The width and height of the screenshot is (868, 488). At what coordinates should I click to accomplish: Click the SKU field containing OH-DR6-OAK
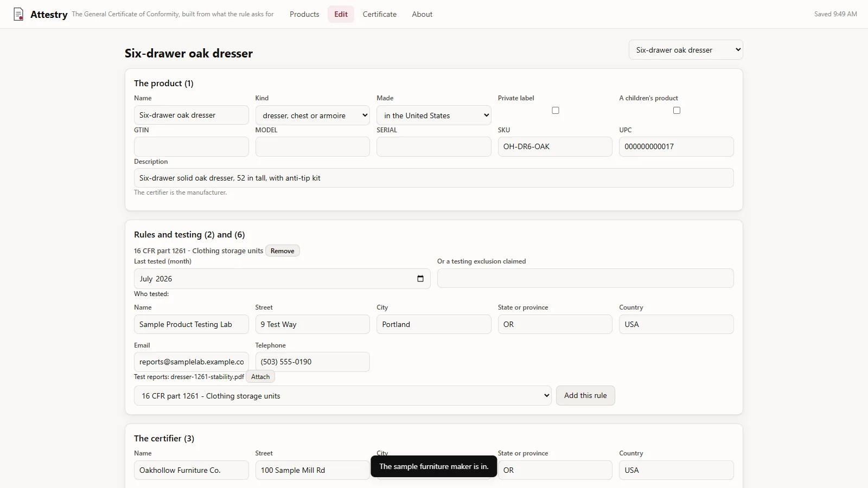(x=555, y=147)
